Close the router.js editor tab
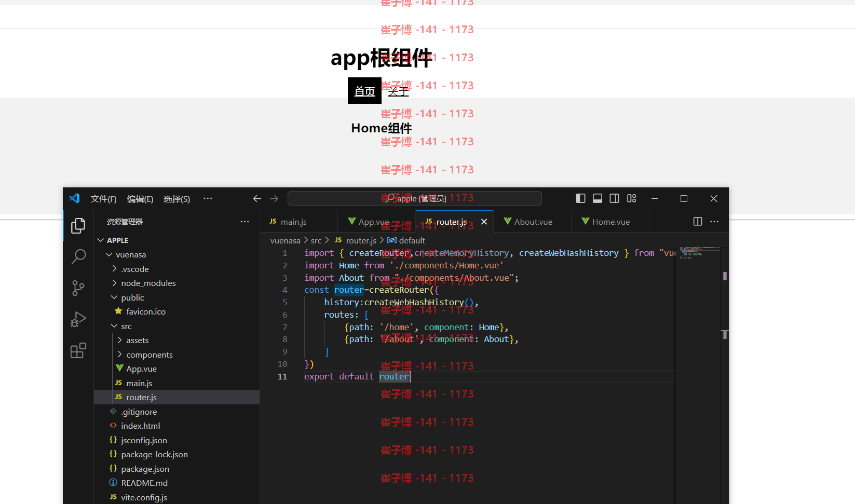 tap(484, 222)
